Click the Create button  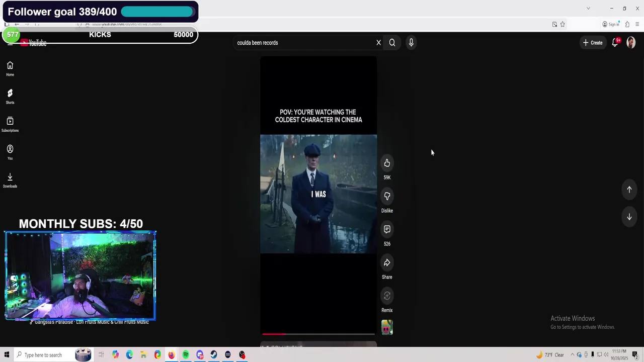click(593, 43)
